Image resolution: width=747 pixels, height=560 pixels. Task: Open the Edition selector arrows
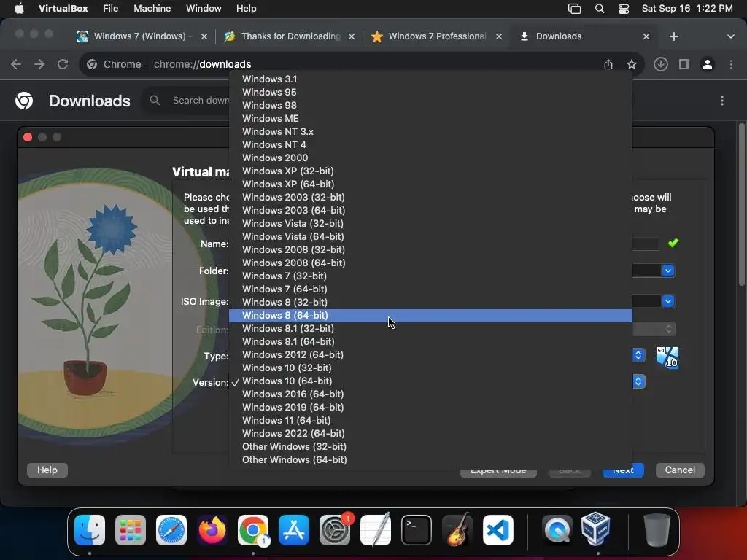668,329
